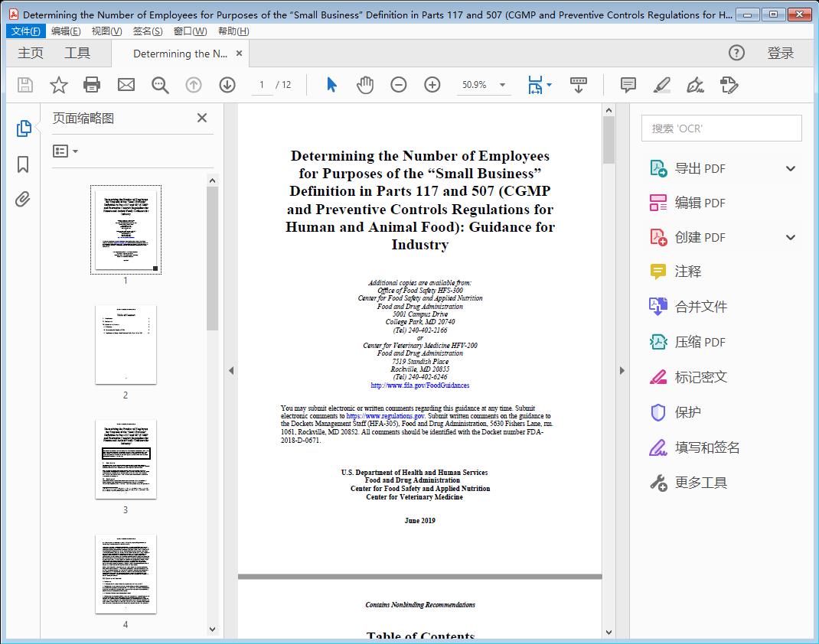Screen dimensions: 819x644
Task: Click the print icon in toolbar
Action: 92,85
